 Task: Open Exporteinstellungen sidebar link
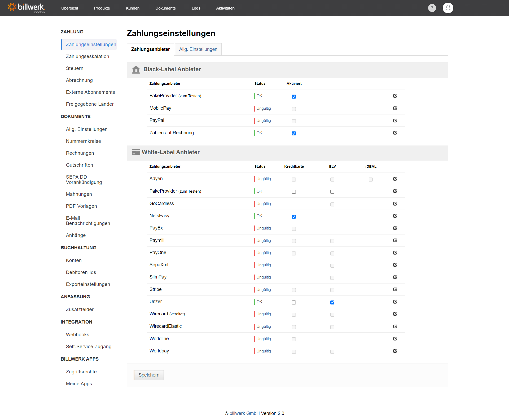[x=88, y=284]
